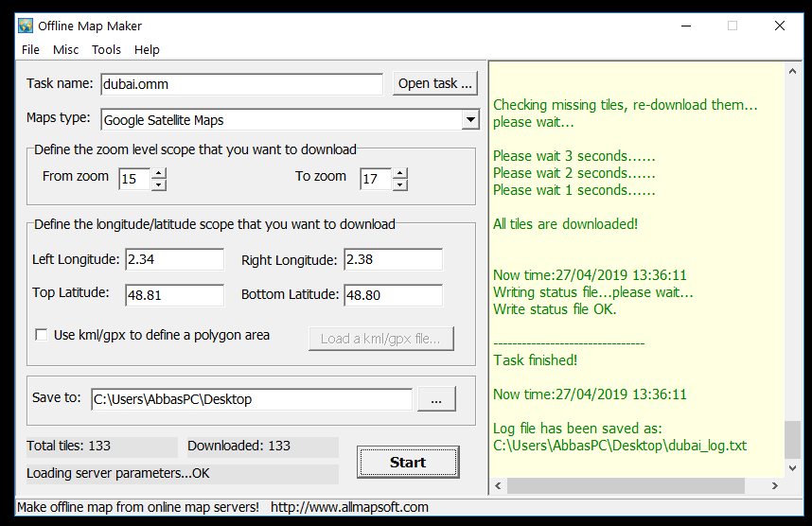
Task: Click the log scroll up arrow
Action: point(792,71)
